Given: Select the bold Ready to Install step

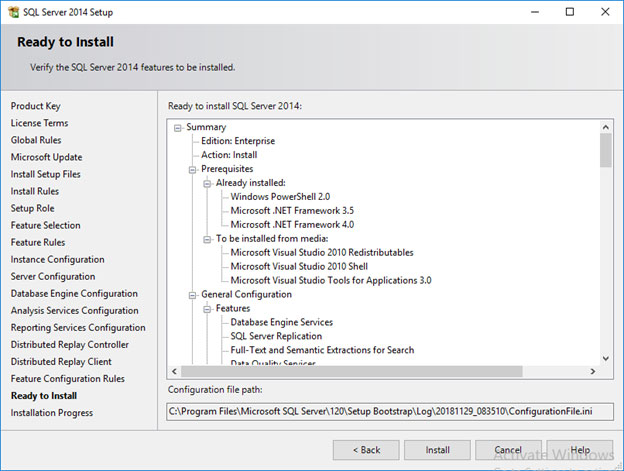Looking at the screenshot, I should [x=44, y=396].
